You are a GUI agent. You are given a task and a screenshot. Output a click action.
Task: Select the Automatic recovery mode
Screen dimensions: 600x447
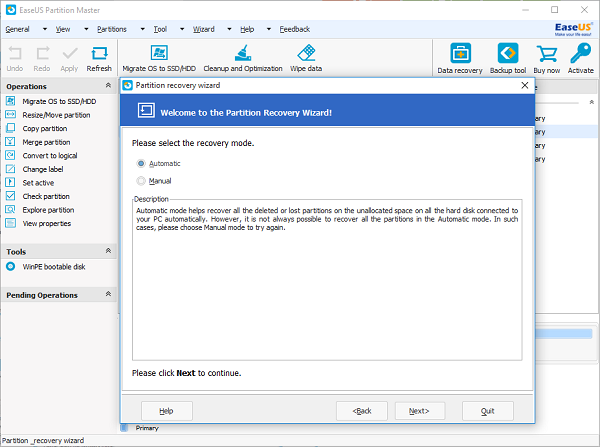[x=141, y=163]
